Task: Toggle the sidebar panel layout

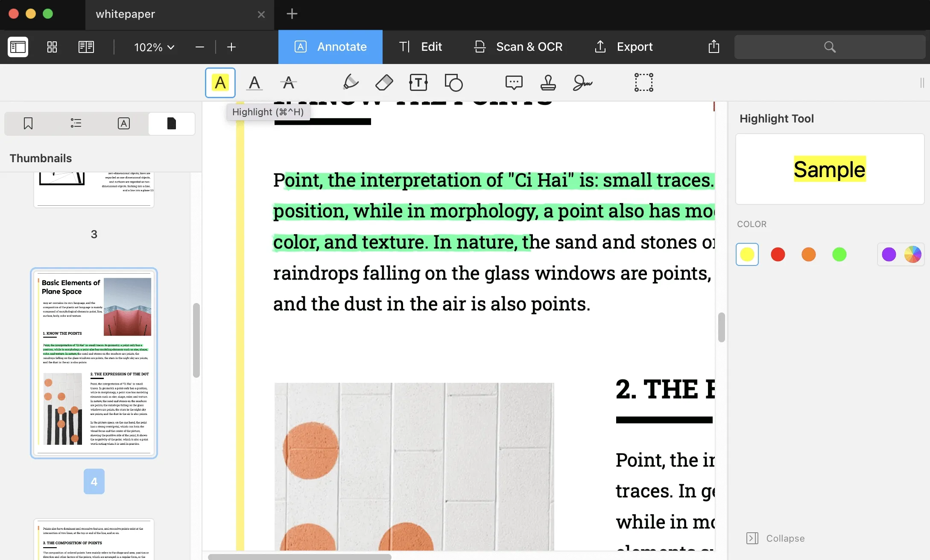Action: pos(18,47)
